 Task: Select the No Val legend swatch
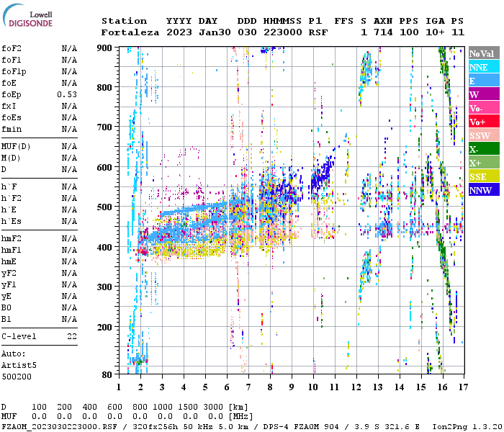pyautogui.click(x=484, y=53)
